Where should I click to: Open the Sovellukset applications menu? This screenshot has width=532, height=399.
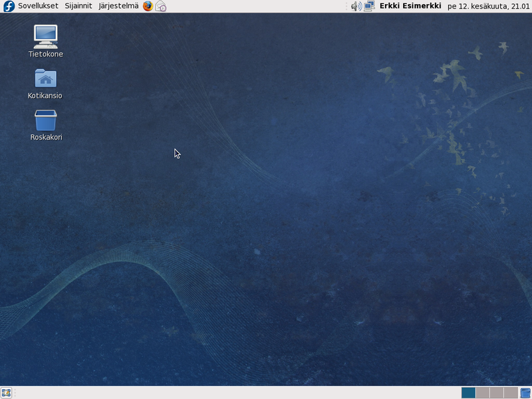point(38,6)
